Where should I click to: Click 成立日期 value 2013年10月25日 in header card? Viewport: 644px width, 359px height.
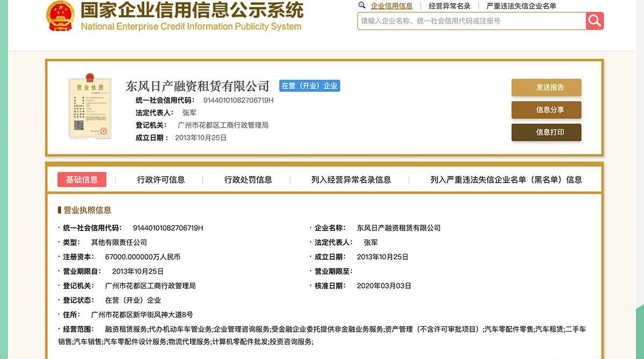(x=201, y=138)
